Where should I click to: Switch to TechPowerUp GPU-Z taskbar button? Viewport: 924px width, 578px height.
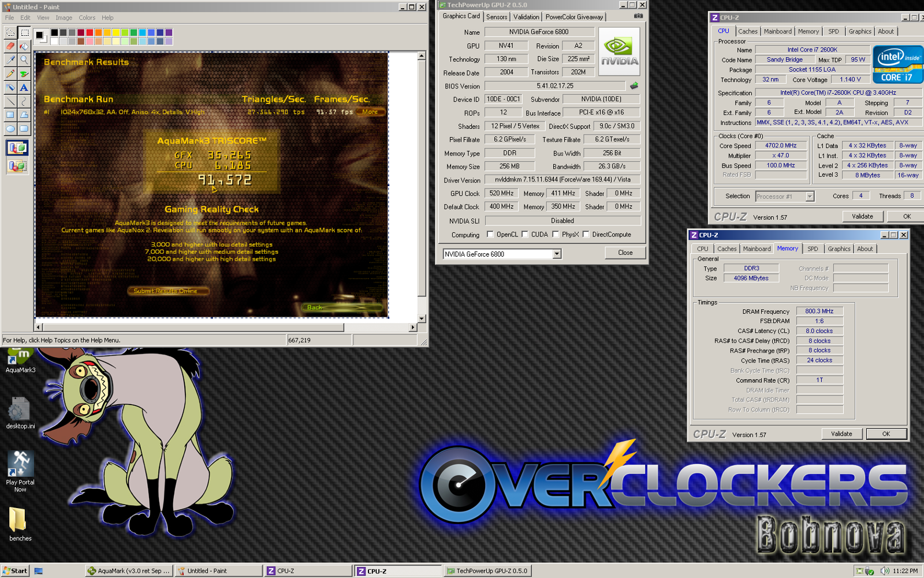click(487, 571)
